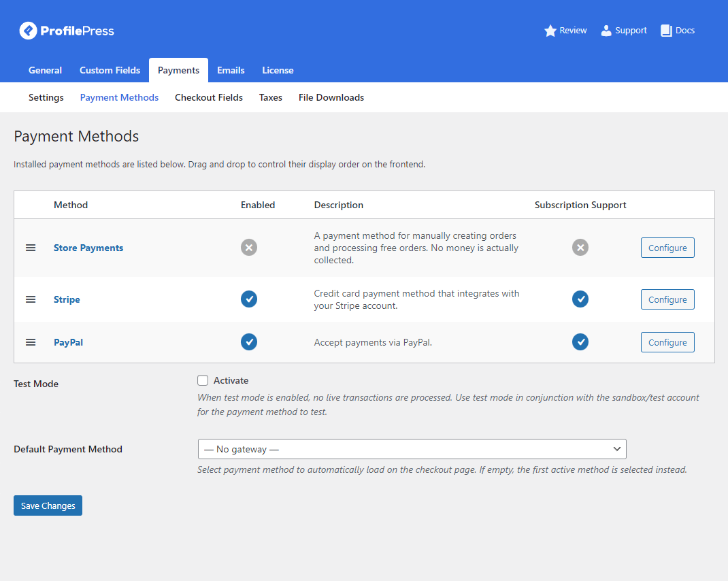Screen dimensions: 728x581
Task: Grab the Store Payments drag handle
Action: tap(31, 248)
